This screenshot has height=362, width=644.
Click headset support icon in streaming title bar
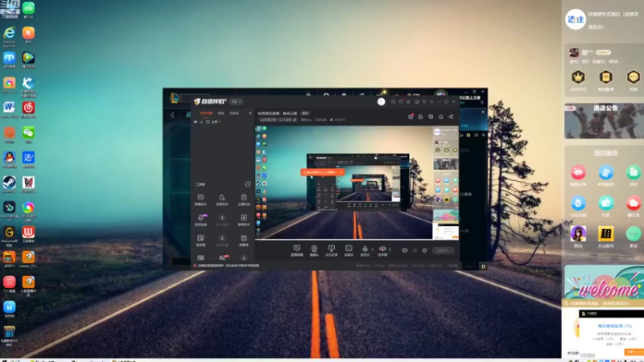click(393, 101)
